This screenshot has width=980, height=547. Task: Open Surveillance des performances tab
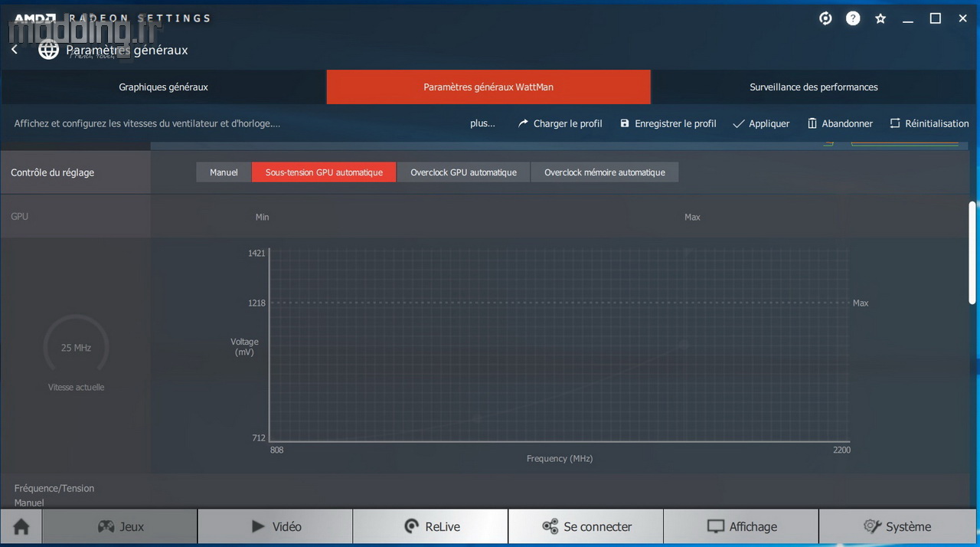click(x=814, y=87)
